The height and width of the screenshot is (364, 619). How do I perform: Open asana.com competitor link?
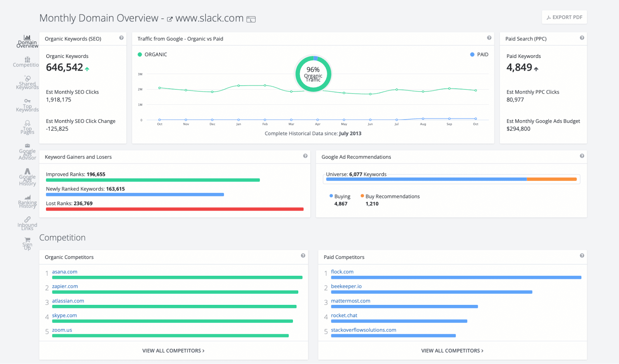click(x=65, y=272)
